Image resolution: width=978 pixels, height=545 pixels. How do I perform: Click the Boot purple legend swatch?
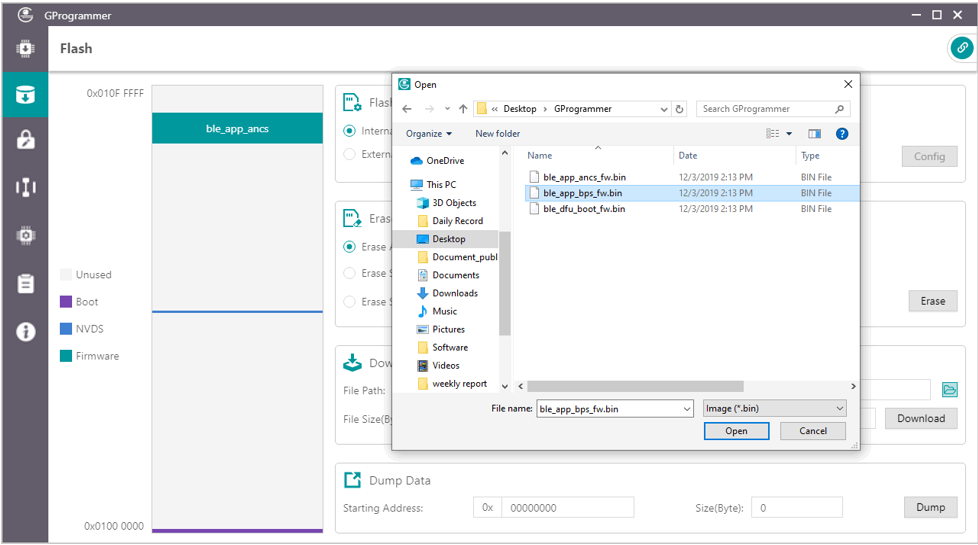click(x=65, y=302)
